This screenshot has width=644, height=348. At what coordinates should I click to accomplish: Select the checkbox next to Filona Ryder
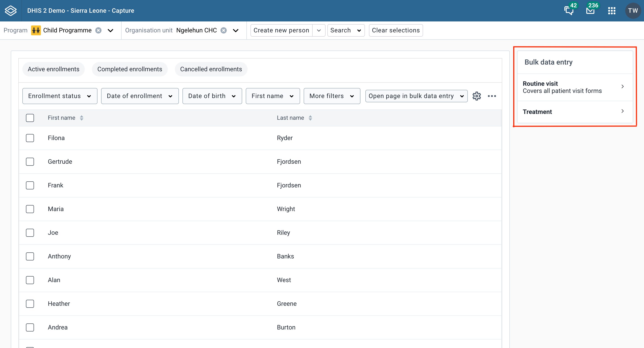tap(30, 138)
